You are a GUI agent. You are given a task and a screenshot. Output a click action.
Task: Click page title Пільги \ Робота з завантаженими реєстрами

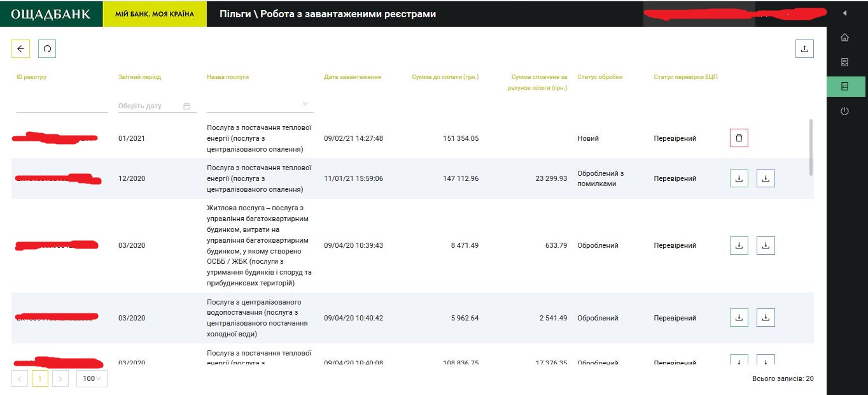click(328, 13)
